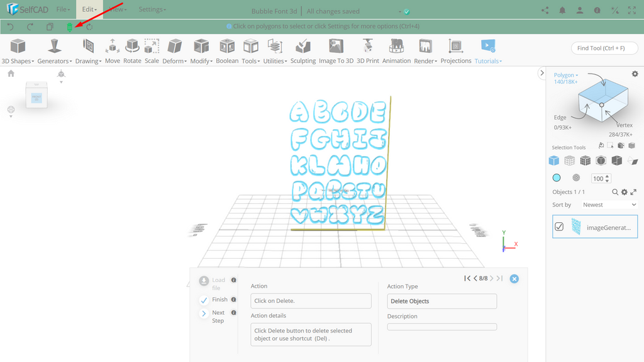
Task: Click the info icon in header
Action: point(597,11)
